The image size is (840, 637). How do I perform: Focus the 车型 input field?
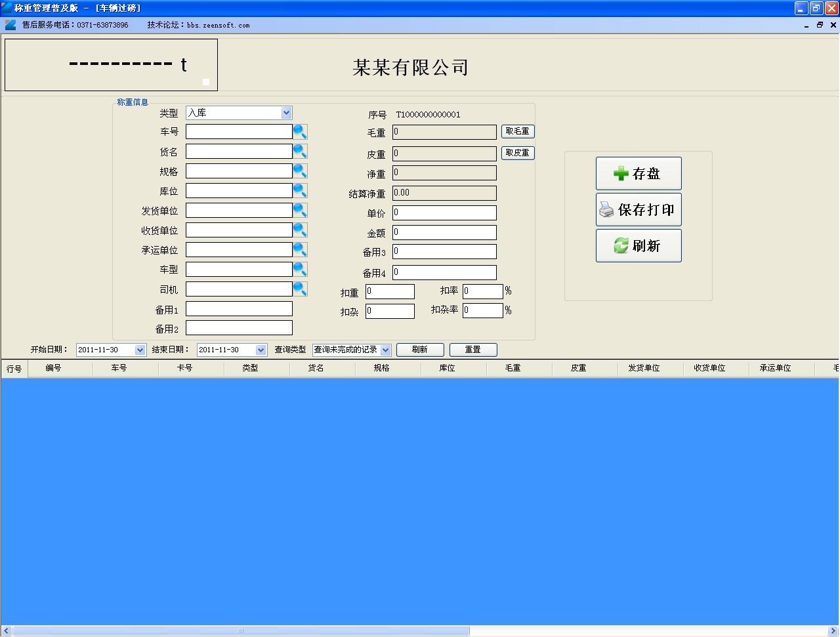[x=239, y=270]
